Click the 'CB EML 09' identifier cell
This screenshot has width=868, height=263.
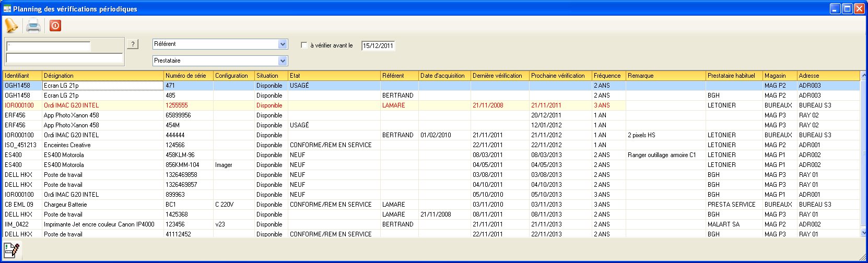point(22,205)
